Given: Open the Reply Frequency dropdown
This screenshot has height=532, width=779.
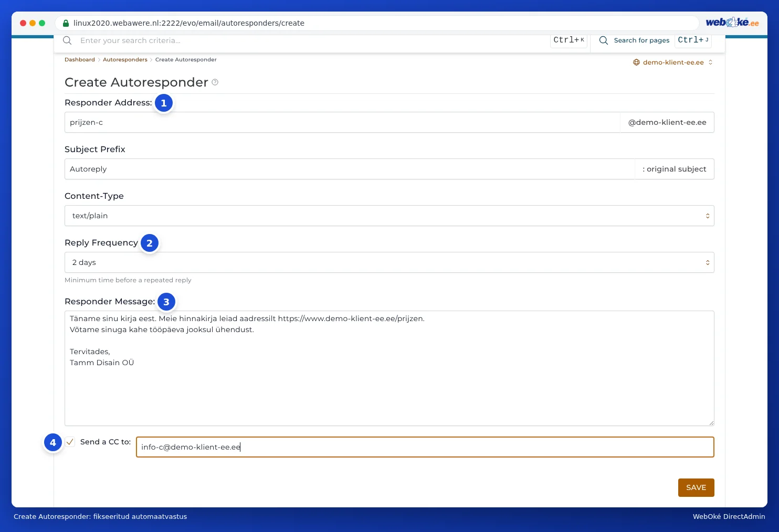Looking at the screenshot, I should 389,262.
